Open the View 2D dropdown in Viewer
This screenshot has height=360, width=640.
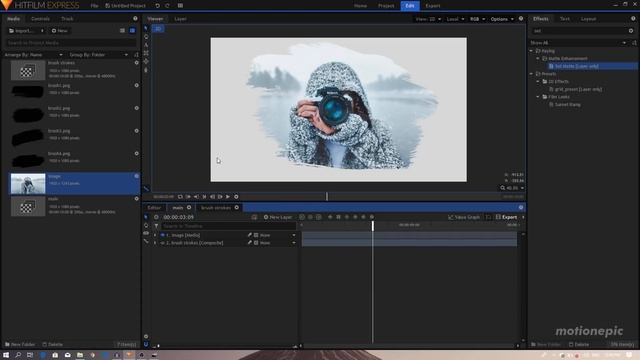[428, 19]
